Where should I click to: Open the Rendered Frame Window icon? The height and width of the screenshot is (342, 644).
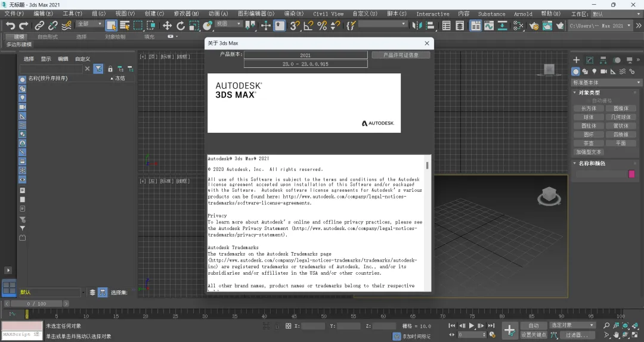pos(547,26)
